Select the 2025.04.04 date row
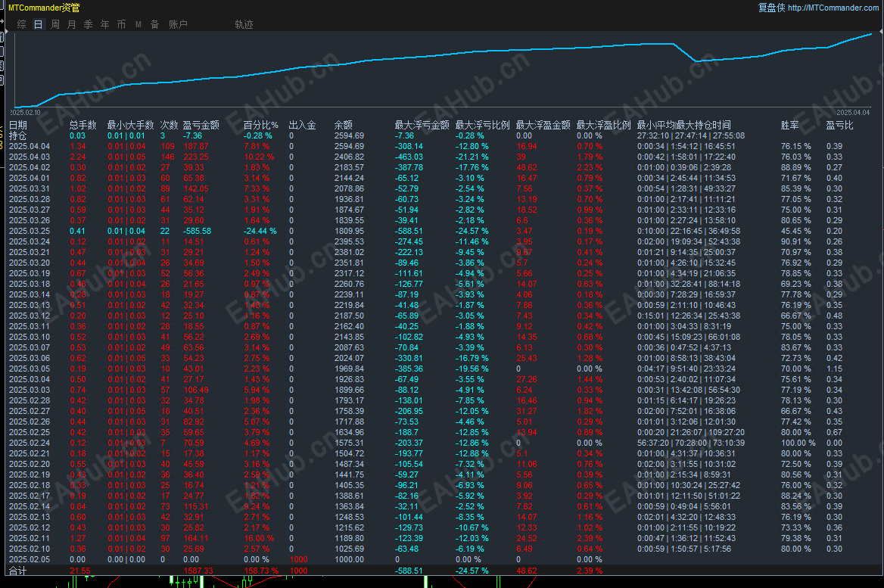 click(30, 146)
